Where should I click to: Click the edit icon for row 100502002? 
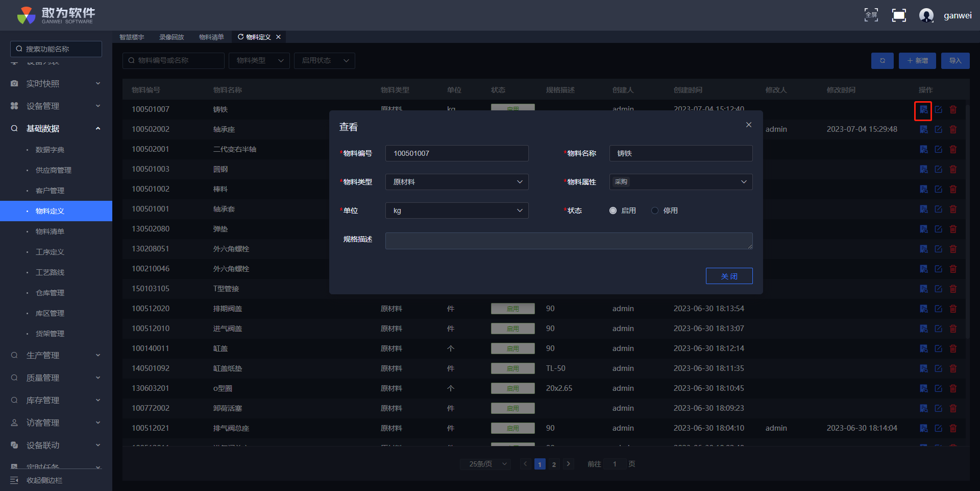pos(938,130)
